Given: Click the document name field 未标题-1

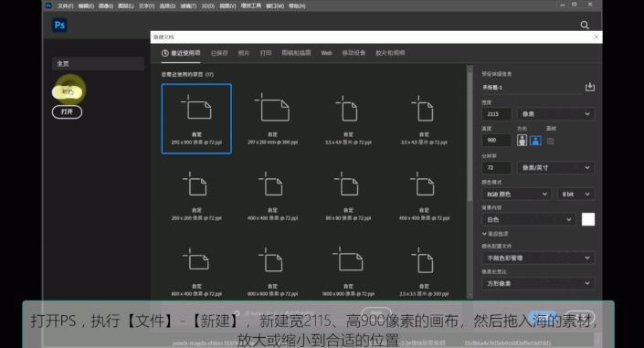Looking at the screenshot, I should pyautogui.click(x=533, y=88).
